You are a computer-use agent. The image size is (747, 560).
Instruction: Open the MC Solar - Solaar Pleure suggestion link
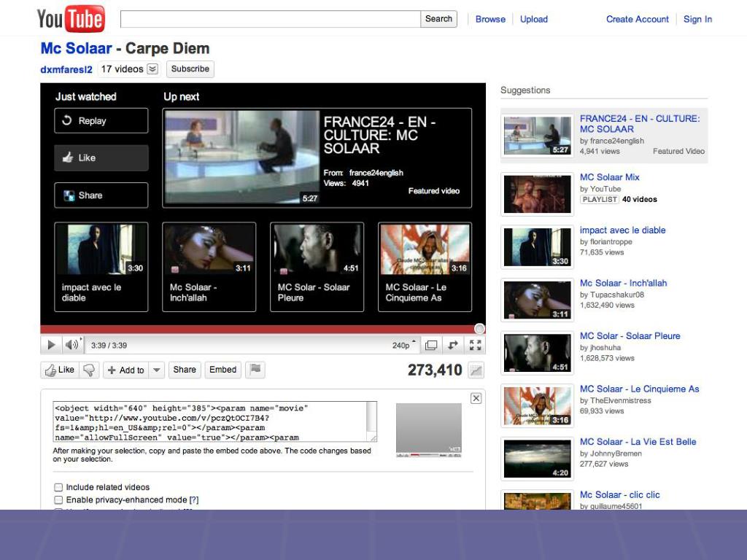(x=630, y=335)
